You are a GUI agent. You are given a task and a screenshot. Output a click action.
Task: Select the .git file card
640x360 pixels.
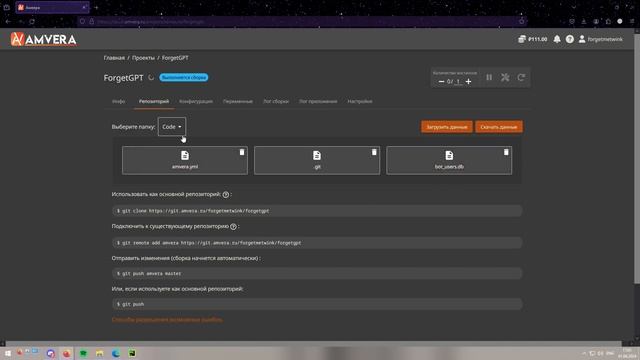[x=317, y=160]
